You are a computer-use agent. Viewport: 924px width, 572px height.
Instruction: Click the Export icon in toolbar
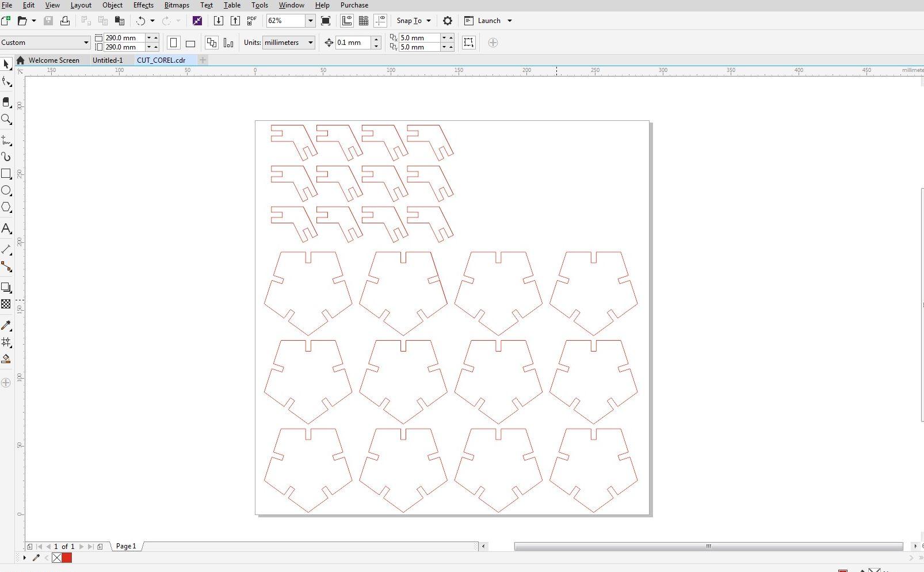pos(235,21)
